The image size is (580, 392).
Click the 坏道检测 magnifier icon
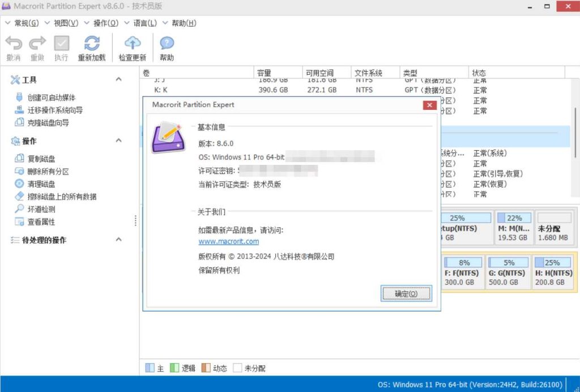pyautogui.click(x=19, y=208)
